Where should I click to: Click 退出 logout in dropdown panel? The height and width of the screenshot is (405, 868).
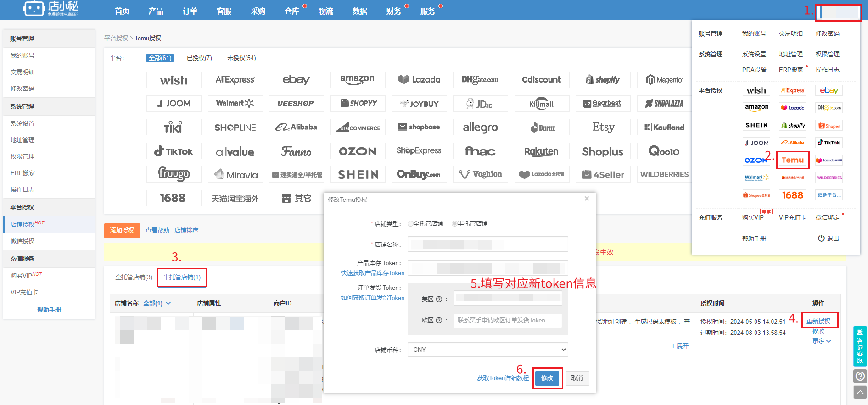pos(829,239)
